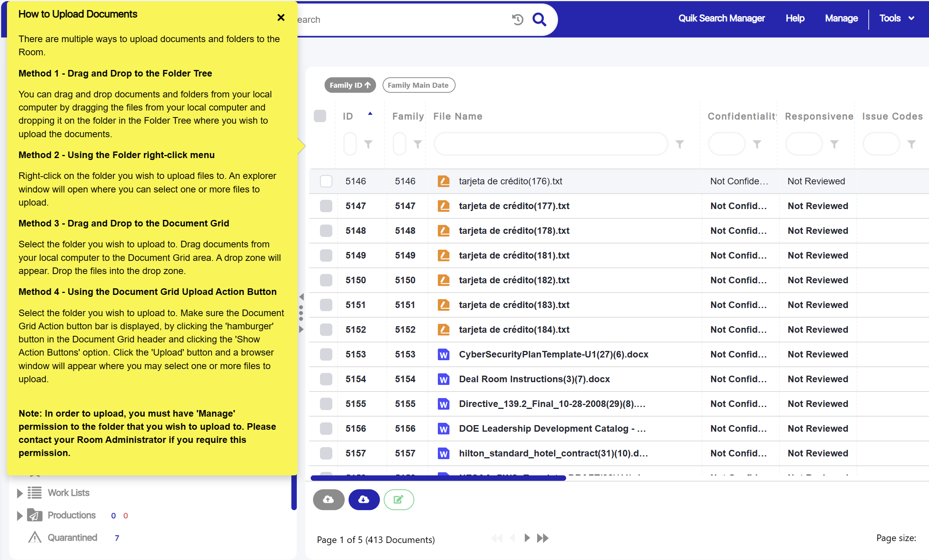
Task: Open hilton_standard_hotel_contract(31)(10) row
Action: 618,453
